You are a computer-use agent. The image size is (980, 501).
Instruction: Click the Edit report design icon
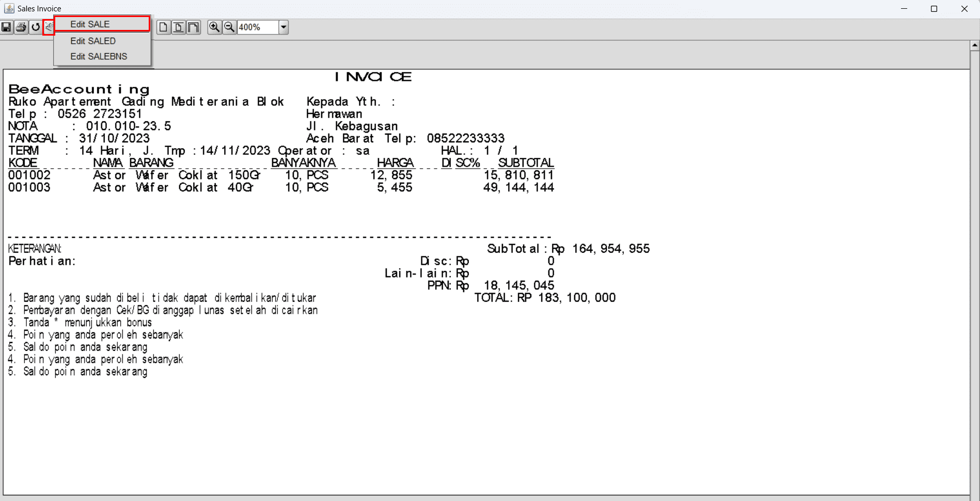(49, 27)
